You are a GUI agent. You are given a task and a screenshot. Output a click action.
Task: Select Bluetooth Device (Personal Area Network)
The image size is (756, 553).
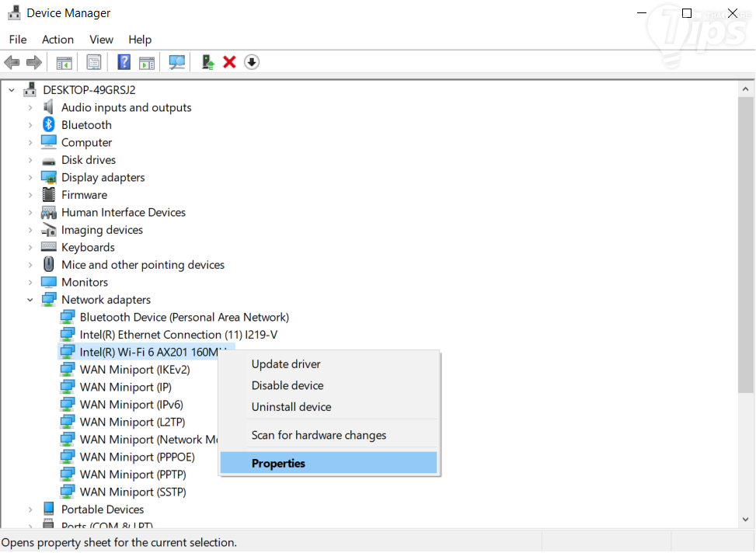click(184, 317)
